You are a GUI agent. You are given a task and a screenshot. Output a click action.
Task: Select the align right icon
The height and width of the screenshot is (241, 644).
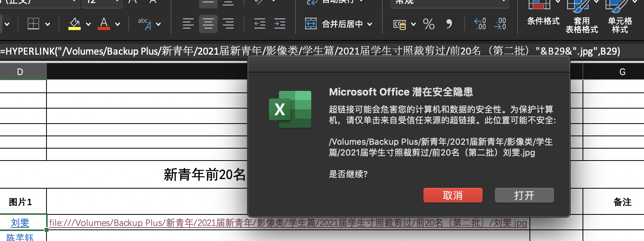(x=228, y=24)
